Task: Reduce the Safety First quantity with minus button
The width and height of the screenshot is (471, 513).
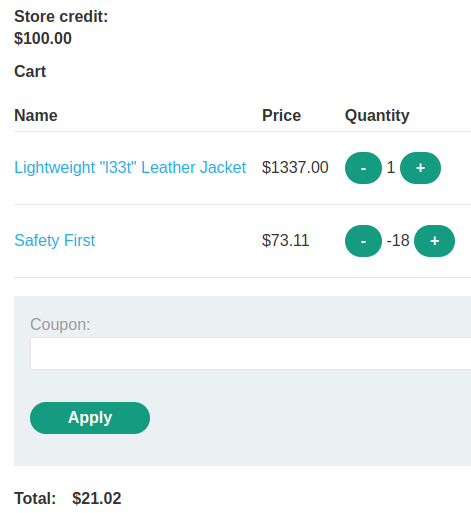Action: click(x=363, y=241)
